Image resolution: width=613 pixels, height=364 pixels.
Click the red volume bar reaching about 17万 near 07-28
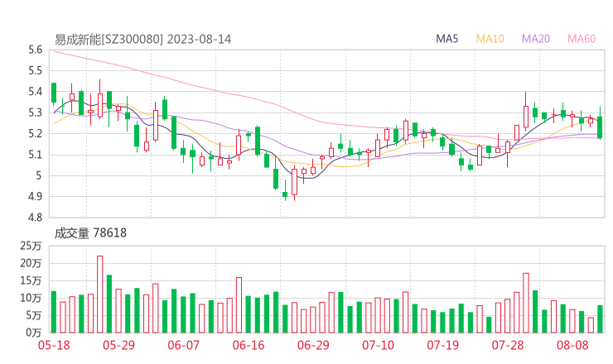click(526, 303)
